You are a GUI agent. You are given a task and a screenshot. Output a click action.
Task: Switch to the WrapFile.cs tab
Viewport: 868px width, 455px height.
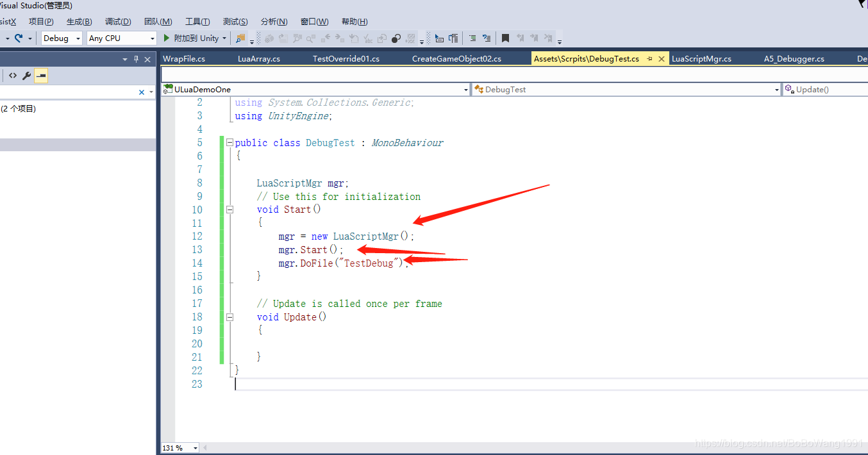coord(184,58)
